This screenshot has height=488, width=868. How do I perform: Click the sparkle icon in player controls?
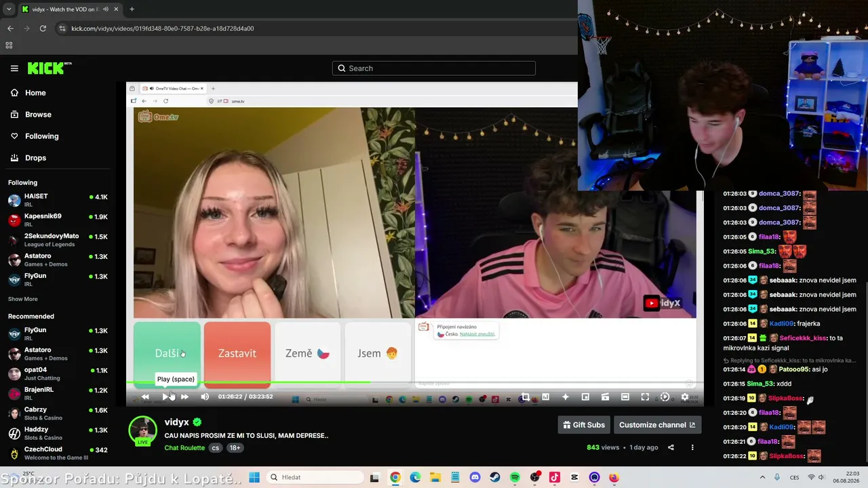565,397
